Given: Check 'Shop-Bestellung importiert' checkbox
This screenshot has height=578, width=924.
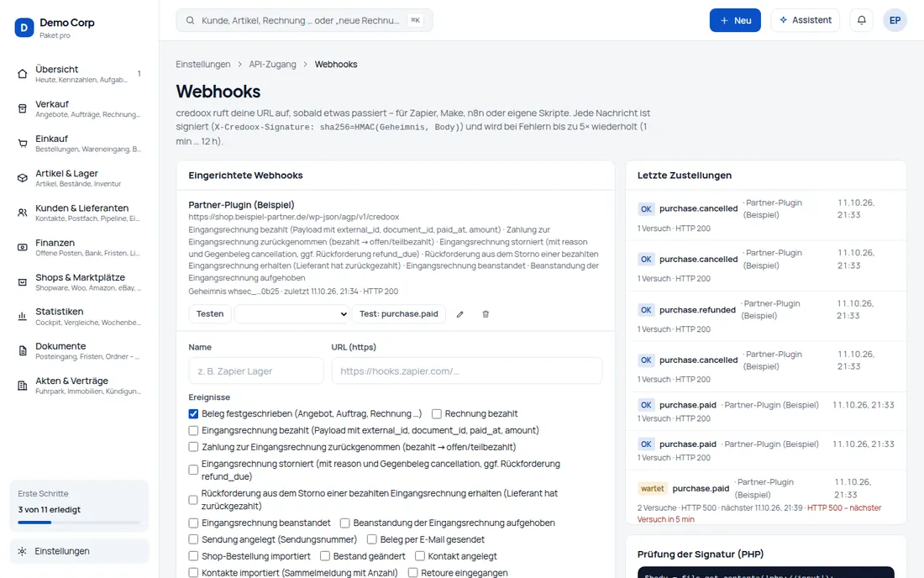Looking at the screenshot, I should click(x=193, y=556).
